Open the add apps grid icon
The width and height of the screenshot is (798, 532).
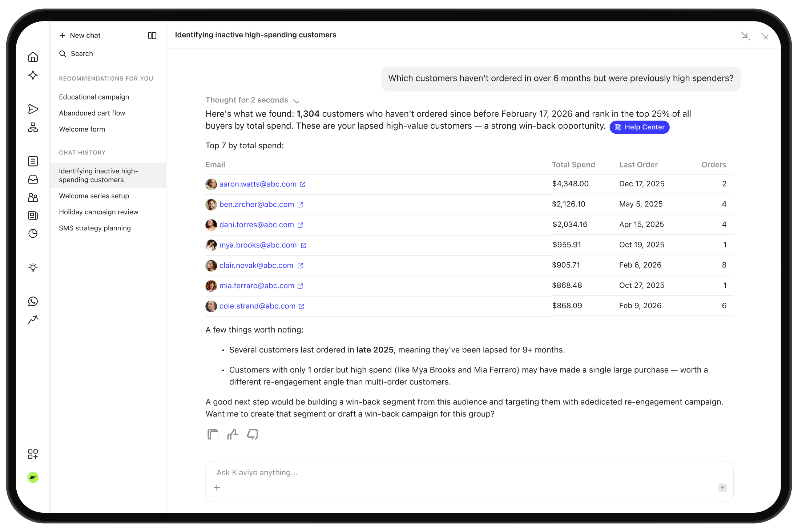pyautogui.click(x=33, y=454)
